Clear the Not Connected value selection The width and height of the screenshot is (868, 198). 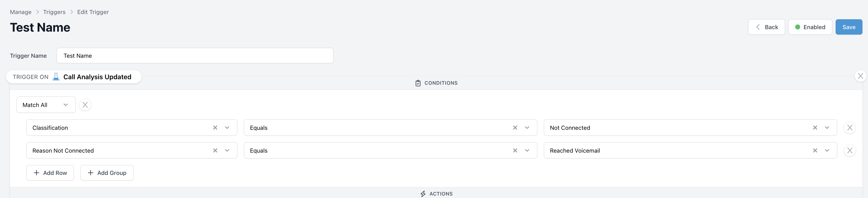coord(815,128)
